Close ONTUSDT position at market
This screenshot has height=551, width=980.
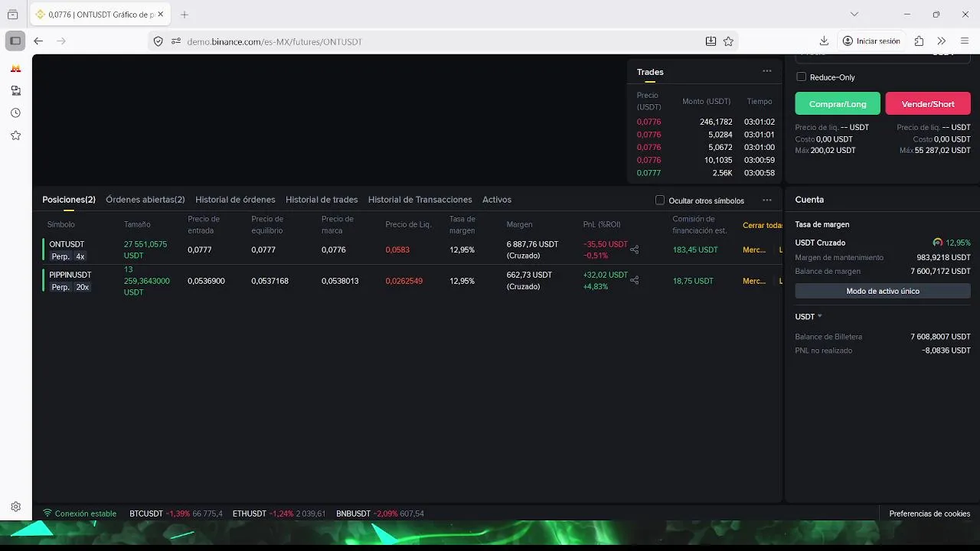click(x=754, y=249)
